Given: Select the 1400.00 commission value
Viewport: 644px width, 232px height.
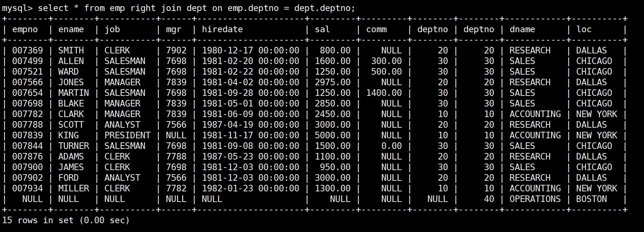Looking at the screenshot, I should point(384,93).
